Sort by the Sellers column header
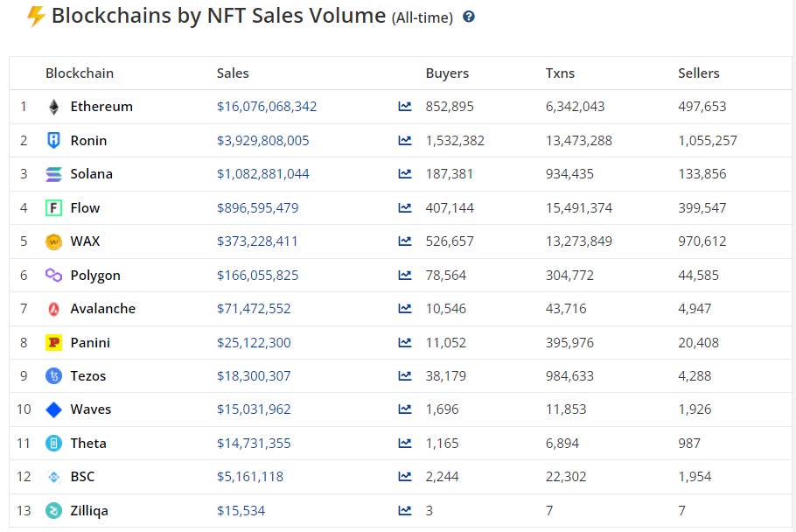The height and width of the screenshot is (532, 796). point(699,73)
